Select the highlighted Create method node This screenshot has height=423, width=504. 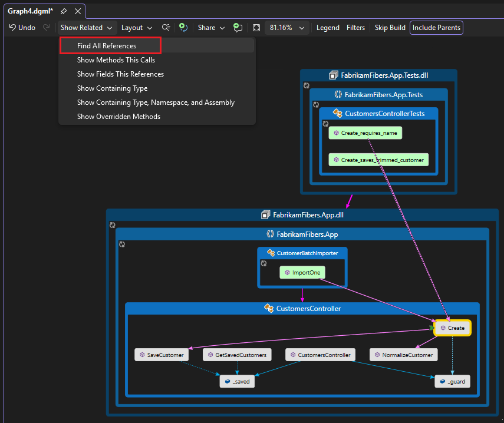pos(452,328)
